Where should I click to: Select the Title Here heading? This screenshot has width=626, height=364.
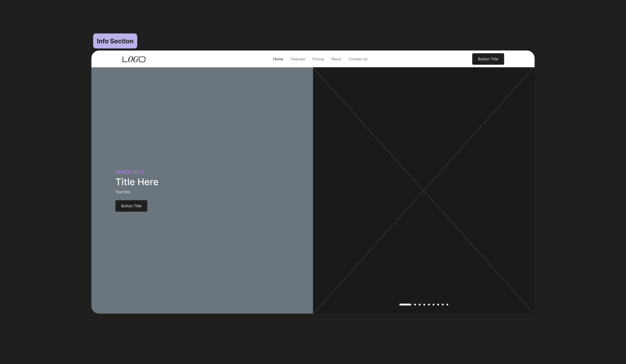(137, 182)
